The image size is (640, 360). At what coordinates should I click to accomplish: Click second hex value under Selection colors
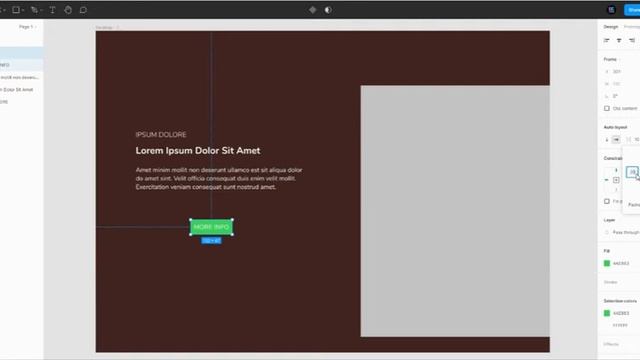(620, 325)
